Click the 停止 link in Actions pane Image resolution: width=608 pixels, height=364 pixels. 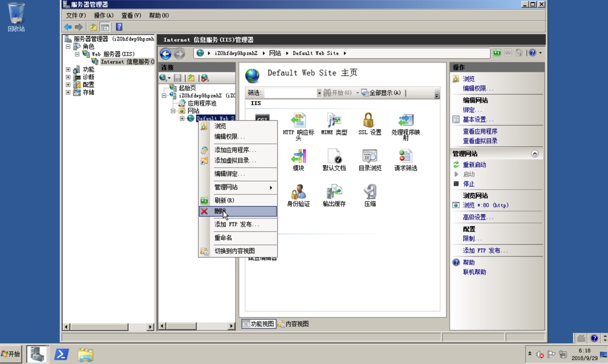coord(469,184)
